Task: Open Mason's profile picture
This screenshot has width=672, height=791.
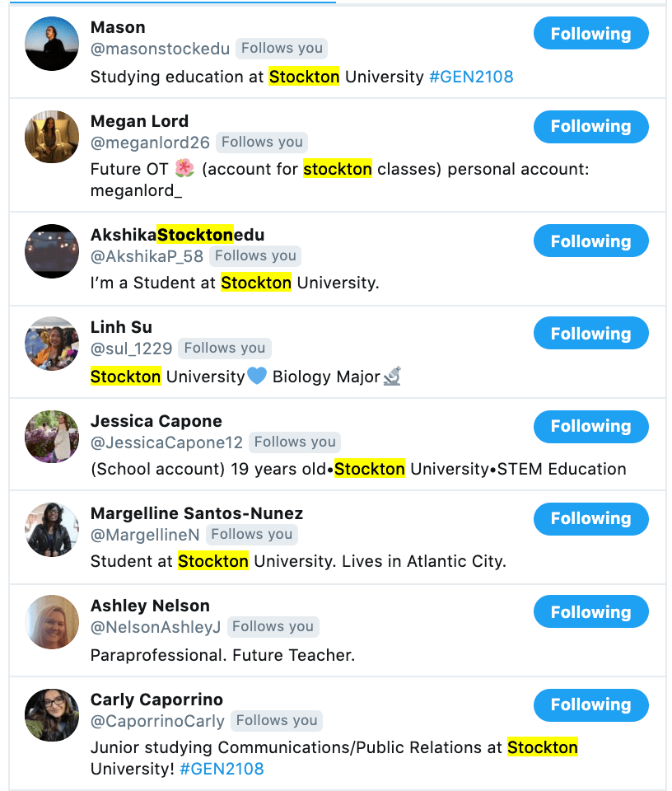Action: tap(51, 44)
